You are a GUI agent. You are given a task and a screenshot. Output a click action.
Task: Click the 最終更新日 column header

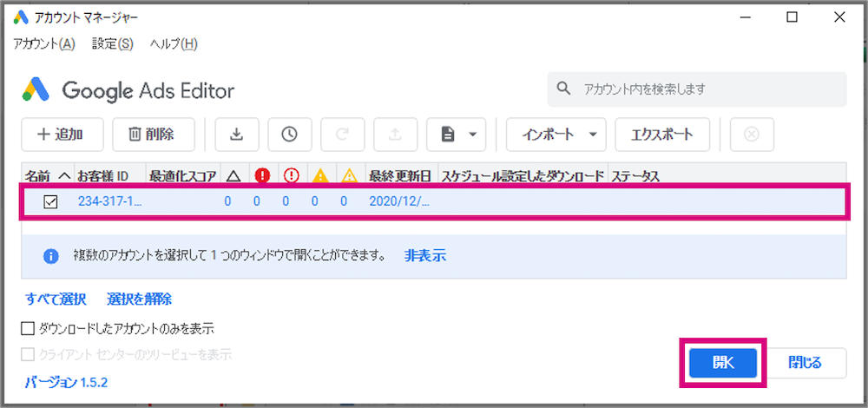pos(402,176)
